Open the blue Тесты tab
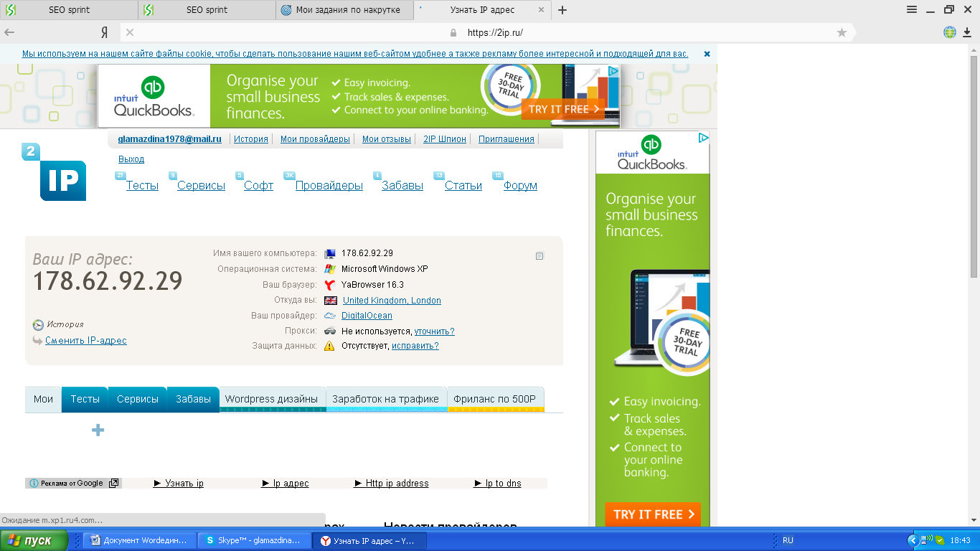Viewport: 980px width, 551px height. click(x=85, y=399)
